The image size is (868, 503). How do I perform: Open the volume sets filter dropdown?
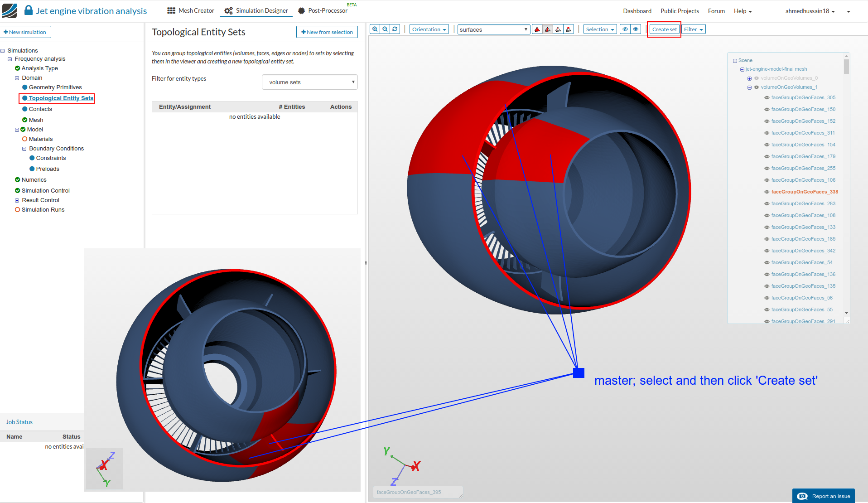(x=310, y=82)
